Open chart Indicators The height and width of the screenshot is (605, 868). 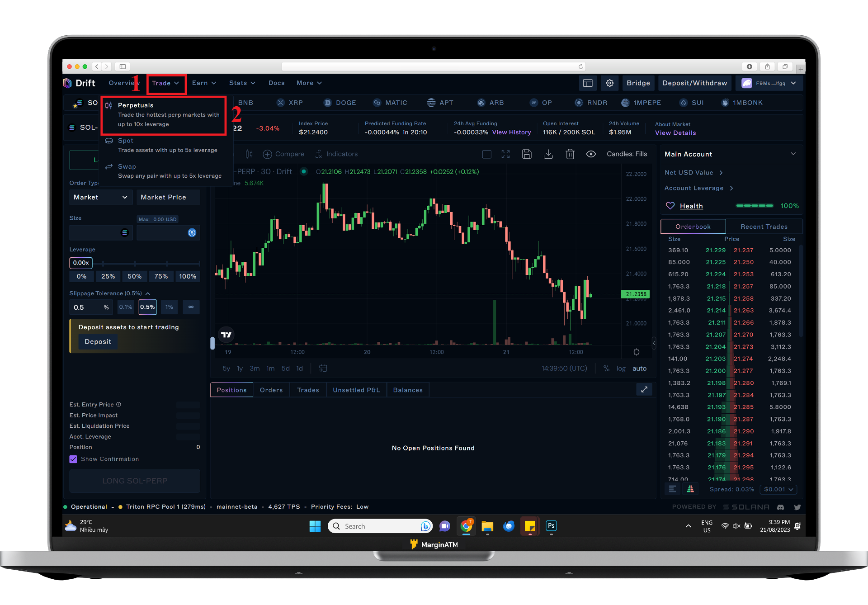(336, 154)
